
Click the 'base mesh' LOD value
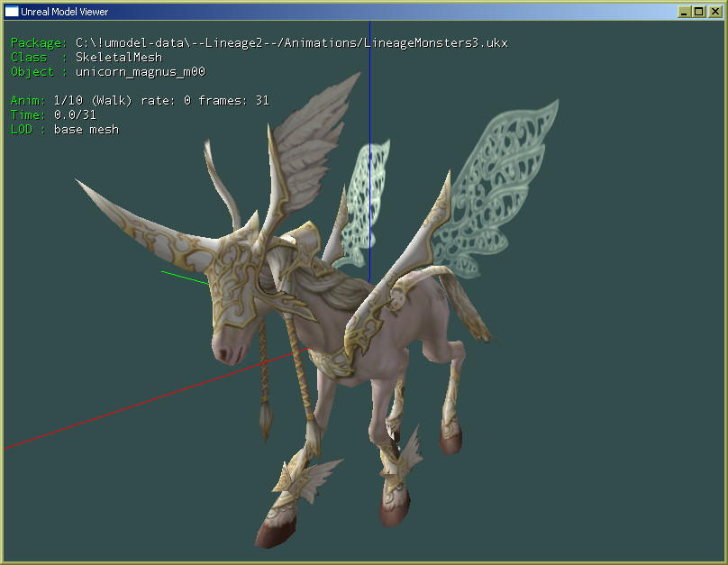[86, 130]
